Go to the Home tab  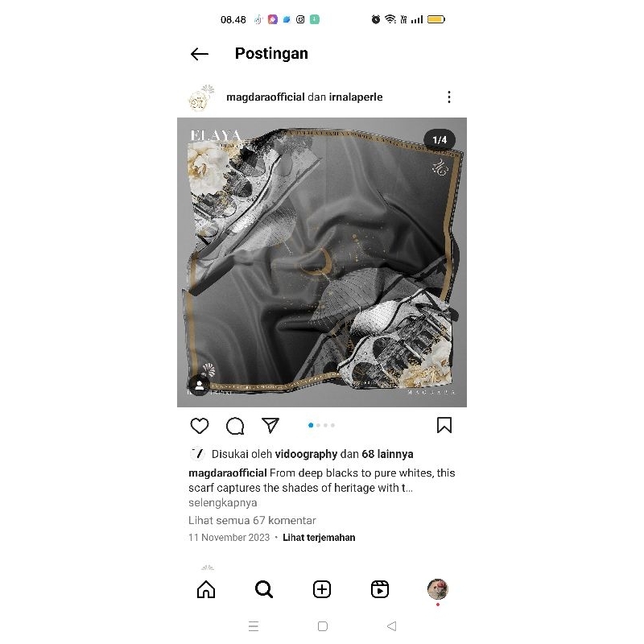tap(206, 589)
